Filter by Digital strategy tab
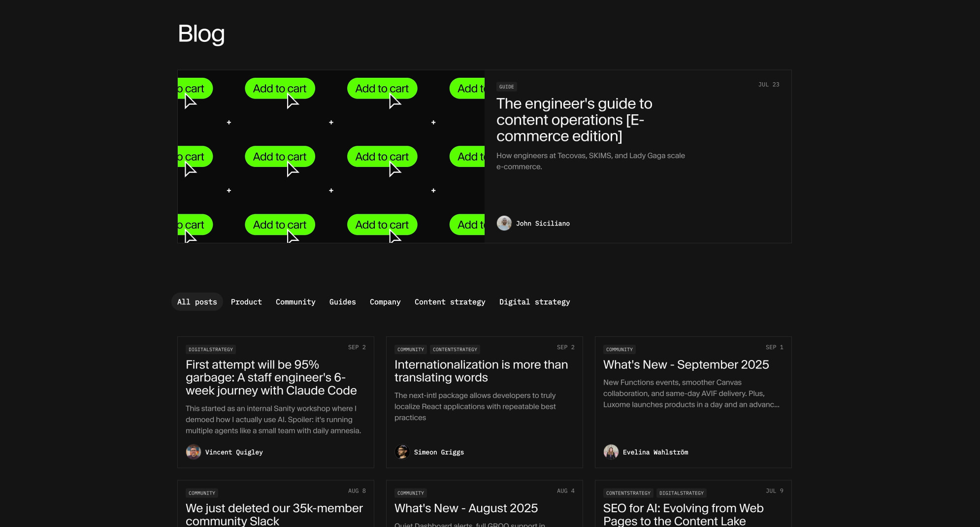 [534, 302]
